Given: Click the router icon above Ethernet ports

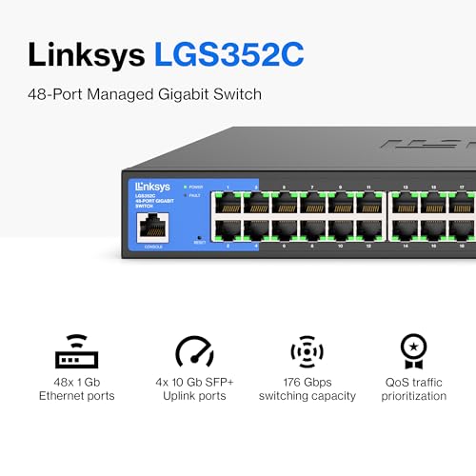Looking at the screenshot, I should [77, 351].
